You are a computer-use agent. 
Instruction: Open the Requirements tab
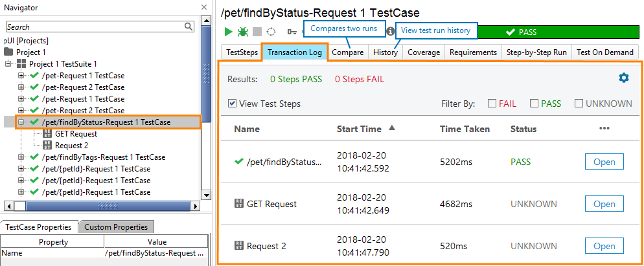coord(473,52)
